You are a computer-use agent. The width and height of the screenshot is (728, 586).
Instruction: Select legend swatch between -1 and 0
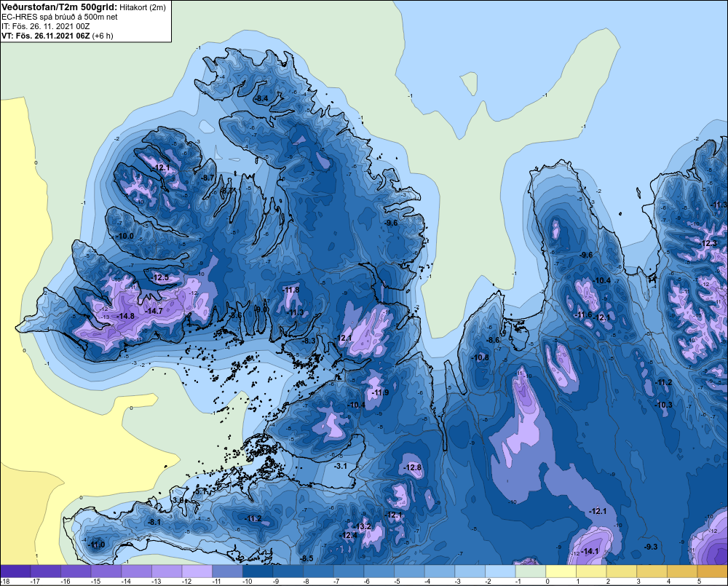point(531,571)
